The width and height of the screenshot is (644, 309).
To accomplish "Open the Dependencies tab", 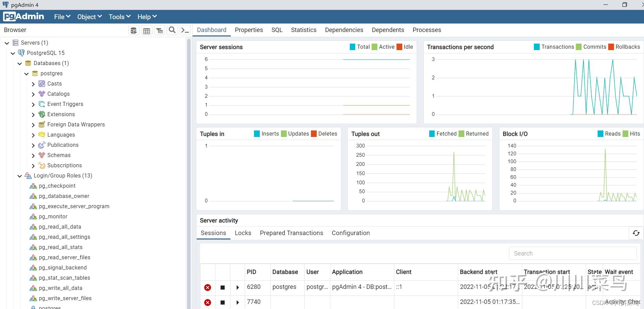I will click(x=344, y=30).
